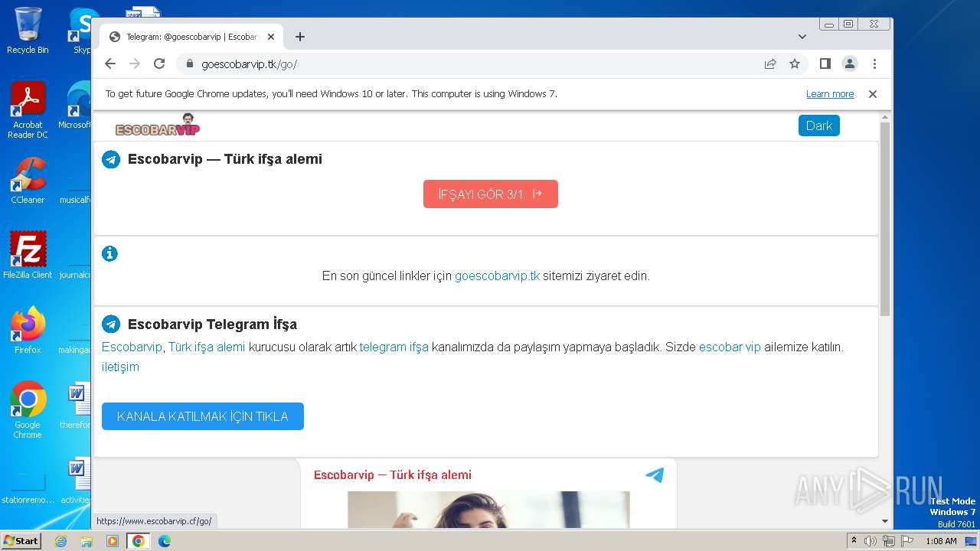The width and height of the screenshot is (980, 551).
Task: Open the Windows Start menu
Action: pos(21,540)
